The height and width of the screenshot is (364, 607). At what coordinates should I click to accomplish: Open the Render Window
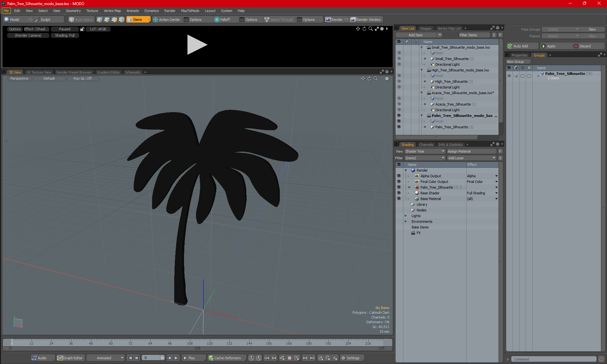coord(366,20)
